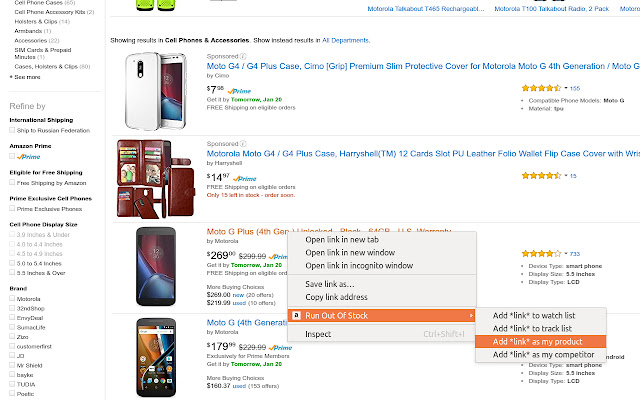
Task: Click the star rating of Harryshell wallet case
Action: click(x=541, y=175)
